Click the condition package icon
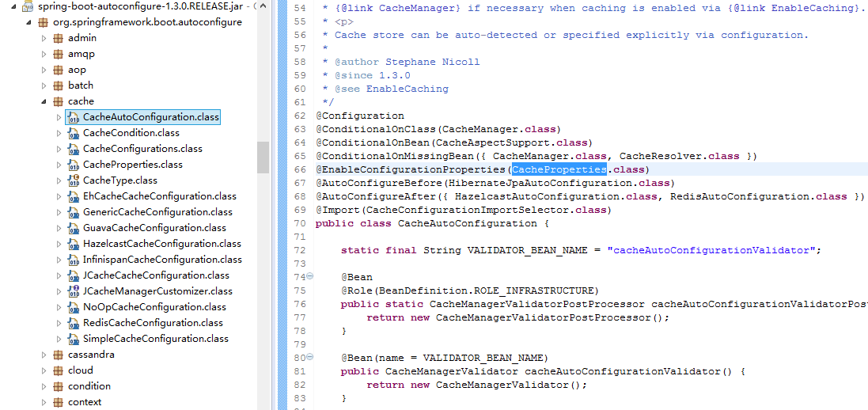 (58, 386)
